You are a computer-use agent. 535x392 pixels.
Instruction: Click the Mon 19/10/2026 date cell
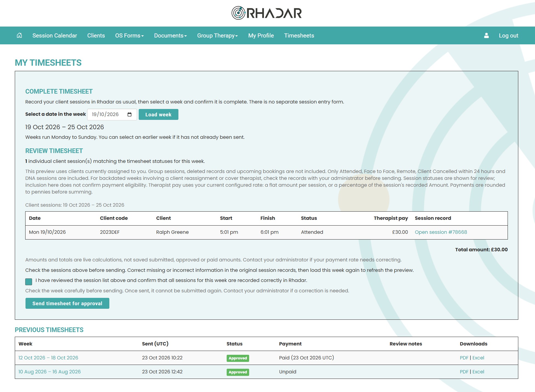[47, 232]
